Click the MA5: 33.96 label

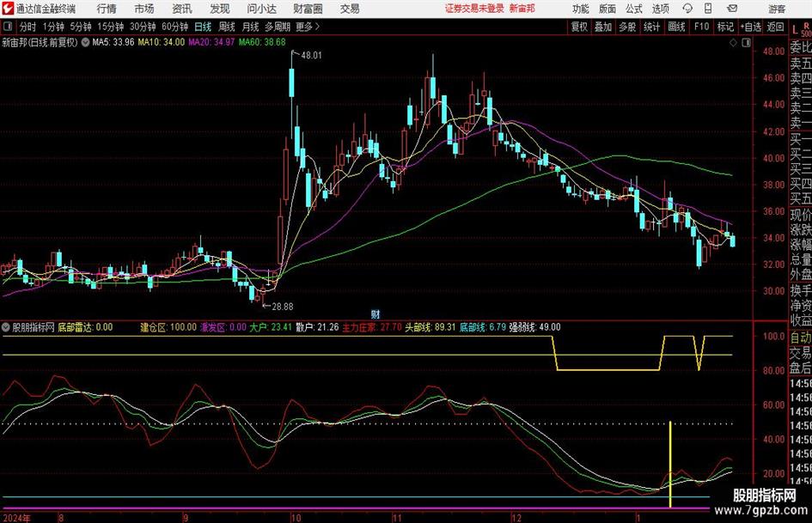[113, 42]
